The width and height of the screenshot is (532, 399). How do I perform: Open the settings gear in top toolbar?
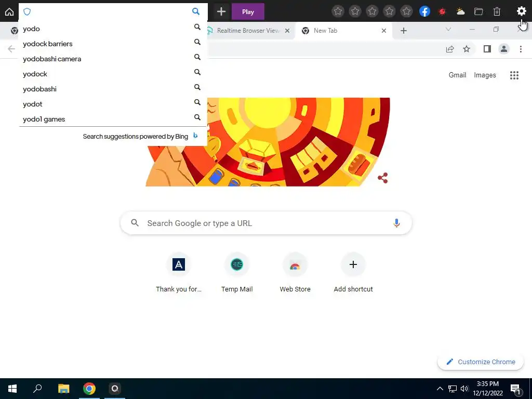click(x=521, y=11)
